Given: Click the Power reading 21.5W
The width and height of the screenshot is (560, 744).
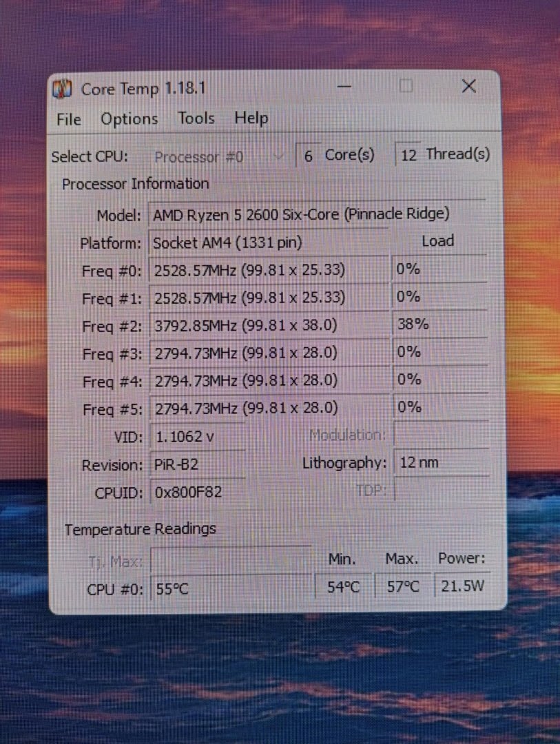Looking at the screenshot, I should (462, 586).
